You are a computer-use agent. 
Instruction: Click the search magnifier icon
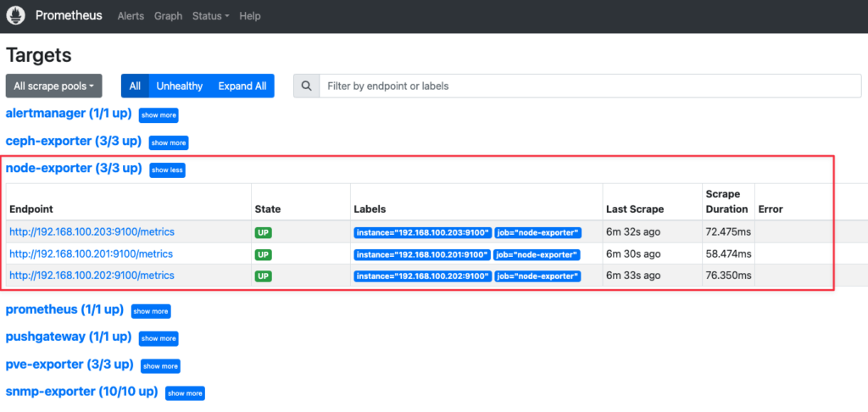click(x=306, y=86)
